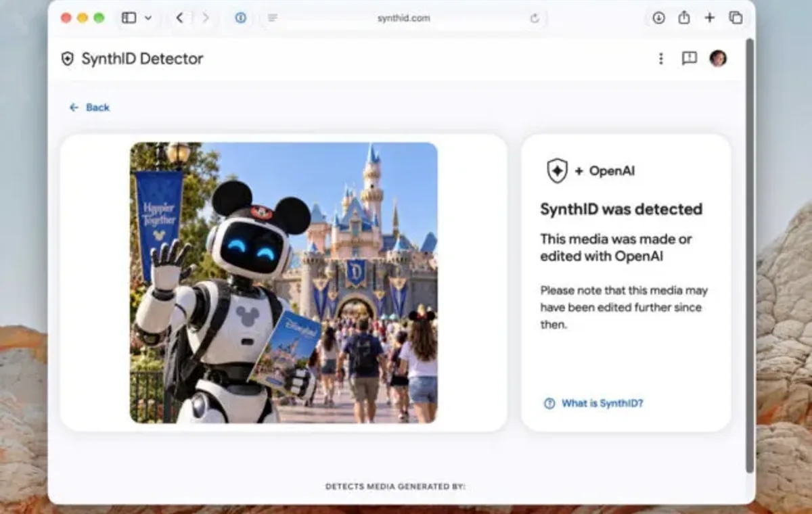Click the green full-screen window button
812x514 pixels.
tap(99, 18)
